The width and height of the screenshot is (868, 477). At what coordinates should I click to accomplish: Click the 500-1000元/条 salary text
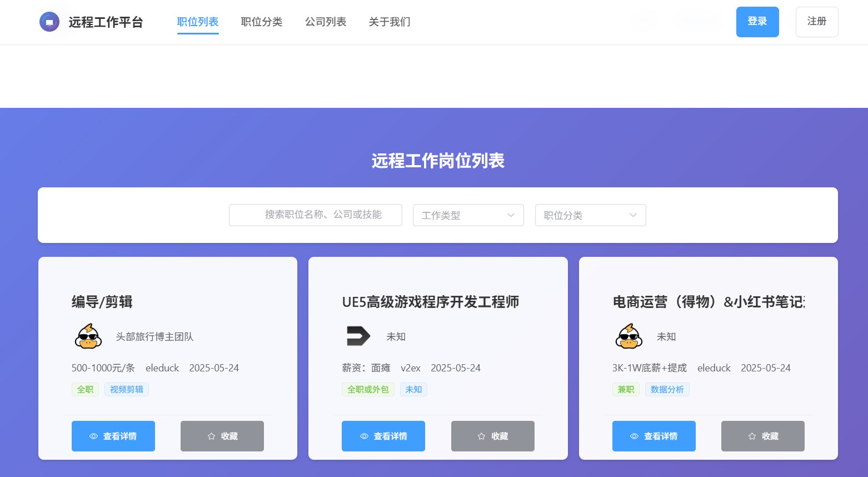pos(103,368)
